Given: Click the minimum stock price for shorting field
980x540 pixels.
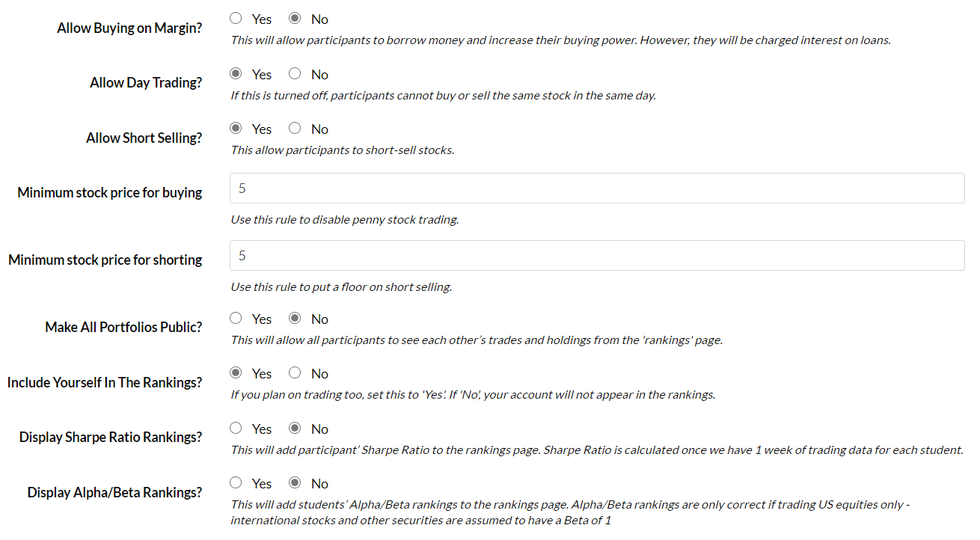Looking at the screenshot, I should (x=597, y=256).
